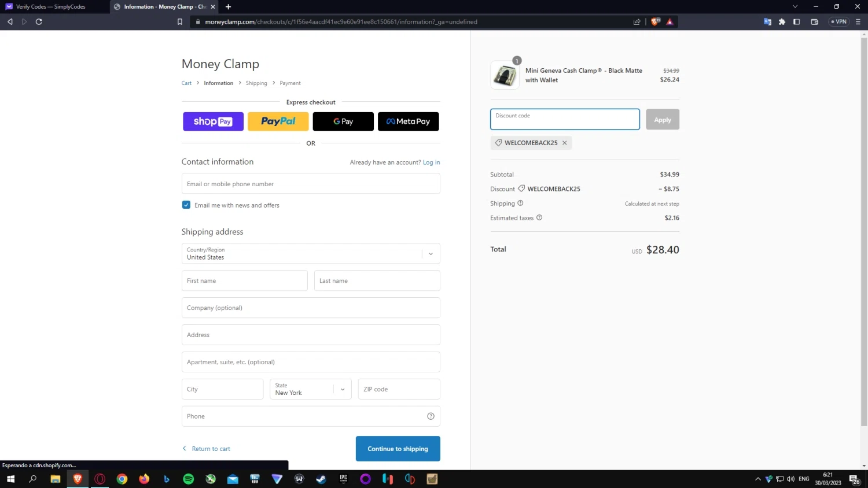The width and height of the screenshot is (868, 488).
Task: Open the browser main menu hamburger
Action: pos(858,22)
